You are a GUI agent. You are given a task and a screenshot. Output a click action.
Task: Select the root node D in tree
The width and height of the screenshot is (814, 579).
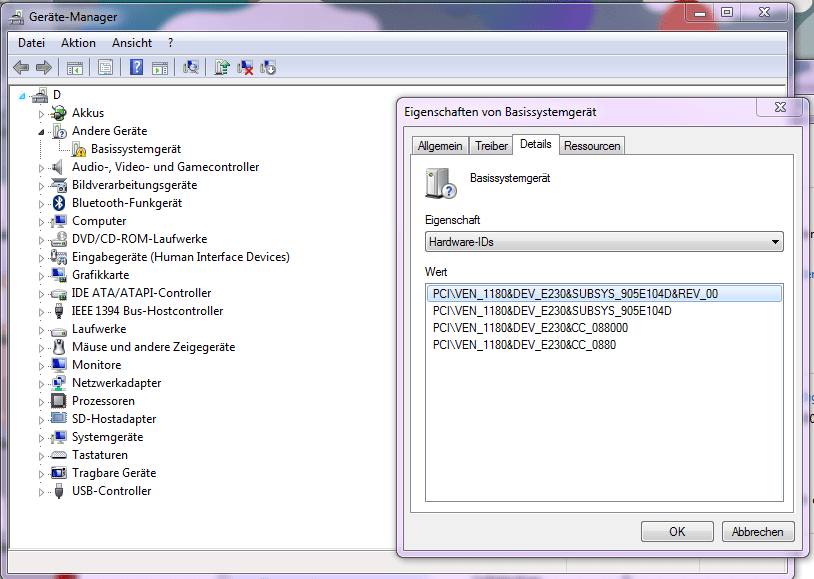(x=57, y=95)
